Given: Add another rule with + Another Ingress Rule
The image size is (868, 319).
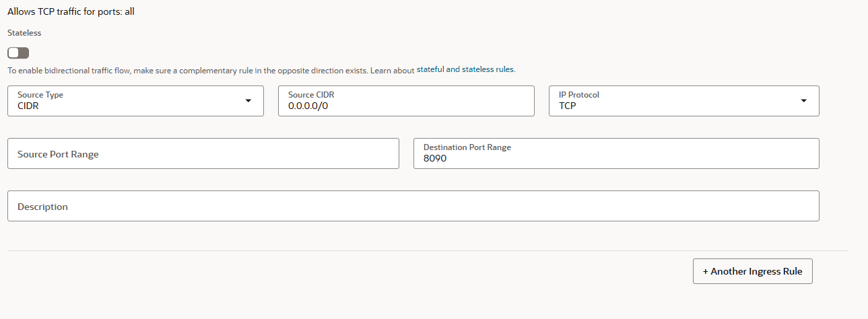Looking at the screenshot, I should [752, 271].
